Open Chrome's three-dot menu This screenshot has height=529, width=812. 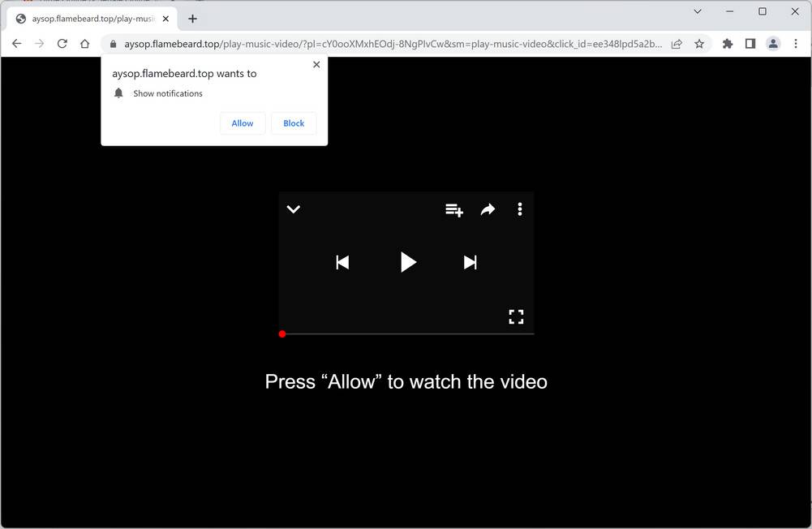click(x=796, y=44)
